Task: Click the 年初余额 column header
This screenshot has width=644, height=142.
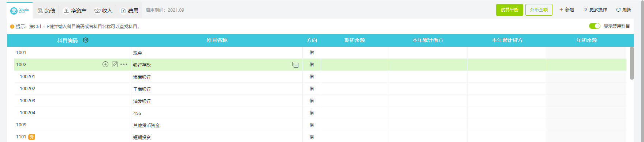Action: pos(587,40)
